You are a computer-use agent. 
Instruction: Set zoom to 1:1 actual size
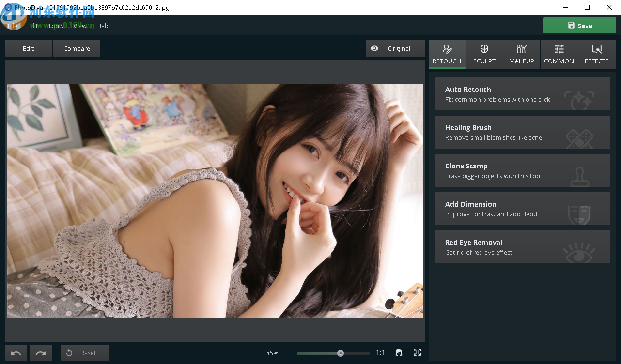(380, 353)
